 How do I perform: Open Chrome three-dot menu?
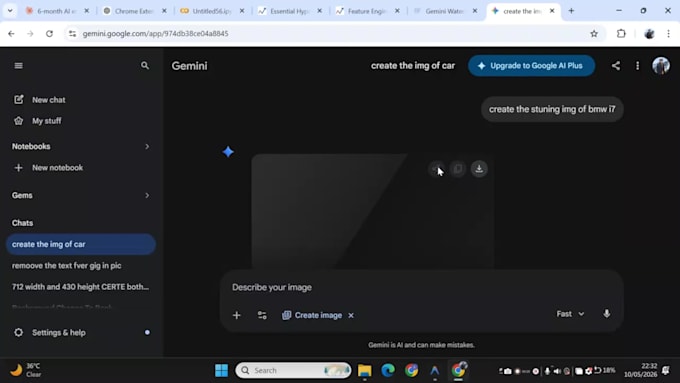pyautogui.click(x=668, y=33)
